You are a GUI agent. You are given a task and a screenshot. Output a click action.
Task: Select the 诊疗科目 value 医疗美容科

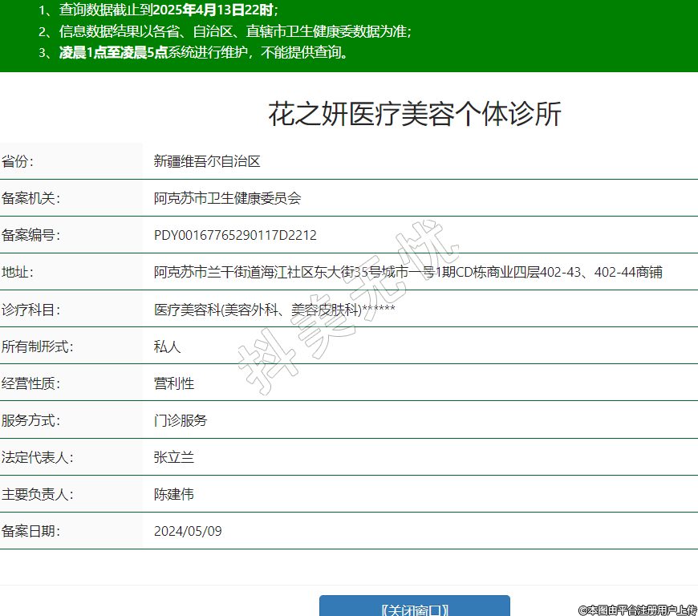pos(274,310)
